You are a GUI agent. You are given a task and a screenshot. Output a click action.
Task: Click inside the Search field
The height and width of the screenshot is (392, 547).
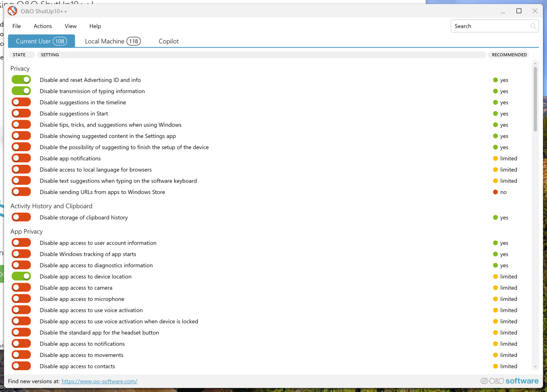coord(490,26)
